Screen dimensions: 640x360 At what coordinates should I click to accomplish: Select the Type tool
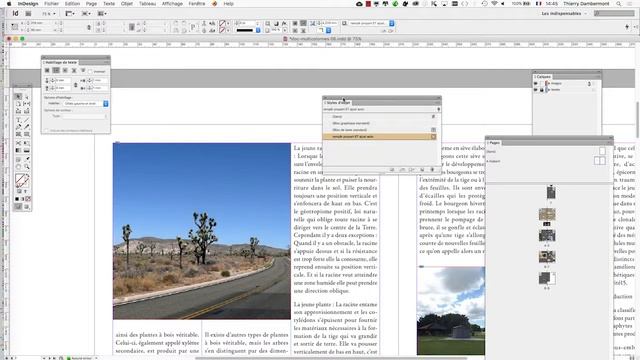(x=18, y=120)
